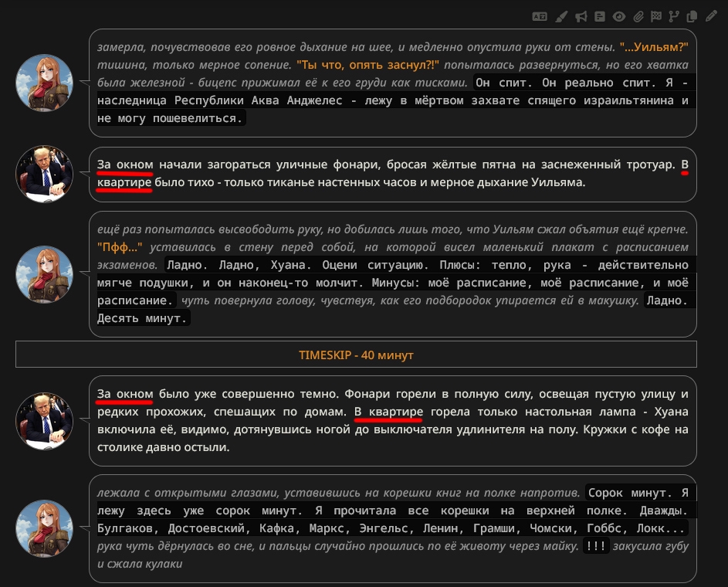
Task: Open avatar beside "За окном начали загораться" message
Action: point(45,174)
